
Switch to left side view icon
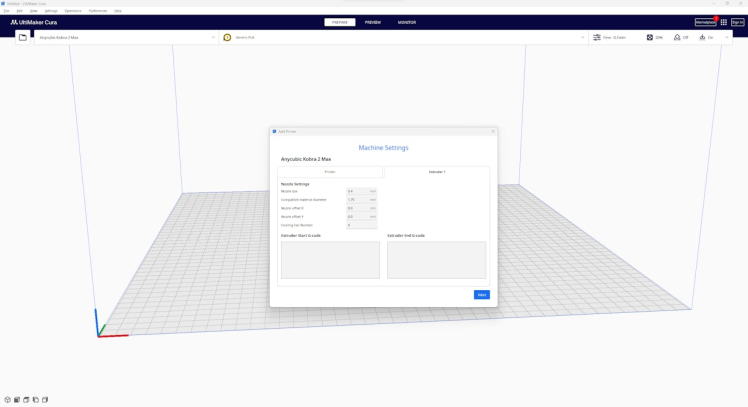click(x=35, y=400)
